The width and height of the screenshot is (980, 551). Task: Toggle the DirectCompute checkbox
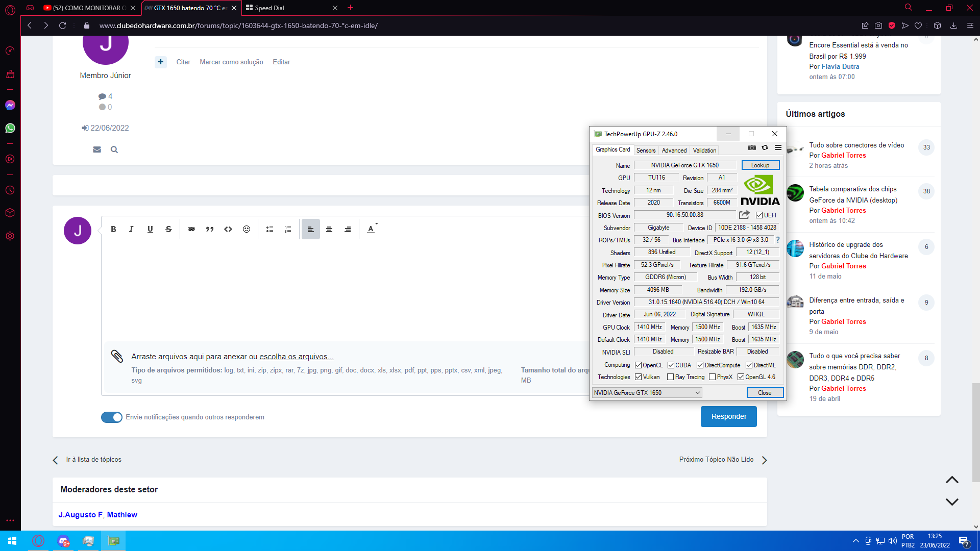pyautogui.click(x=700, y=365)
